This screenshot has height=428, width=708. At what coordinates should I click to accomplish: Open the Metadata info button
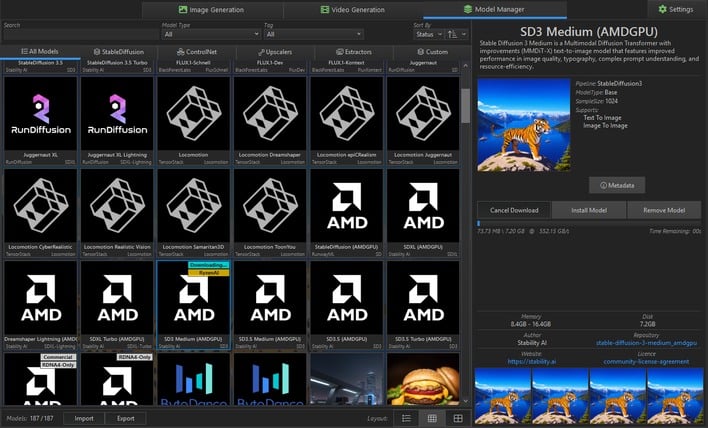[617, 185]
